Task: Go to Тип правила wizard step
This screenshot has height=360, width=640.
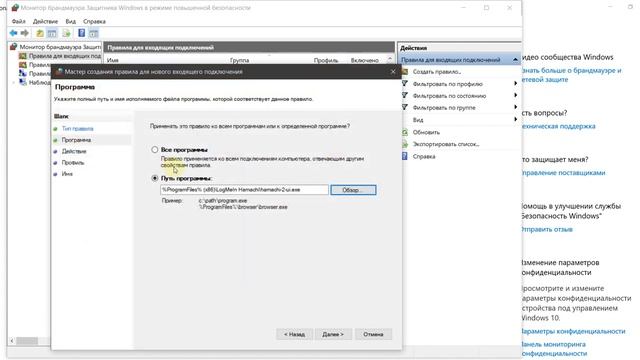Action: pos(78,129)
